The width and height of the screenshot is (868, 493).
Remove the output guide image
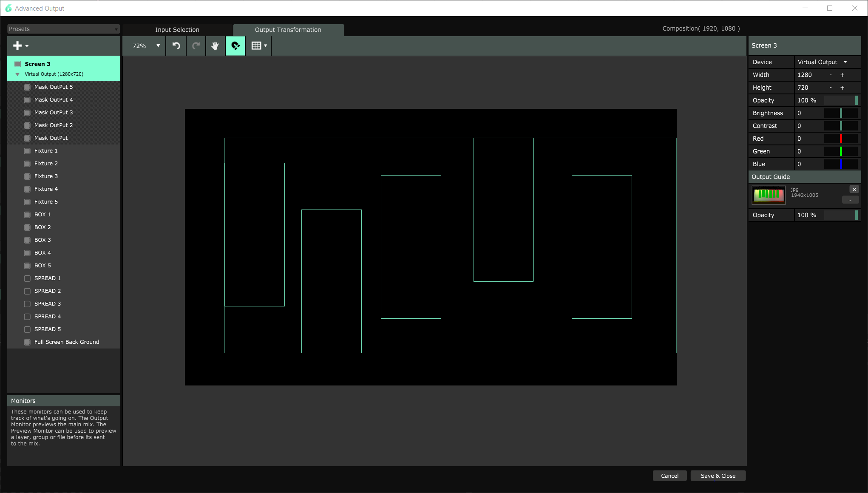pos(854,190)
